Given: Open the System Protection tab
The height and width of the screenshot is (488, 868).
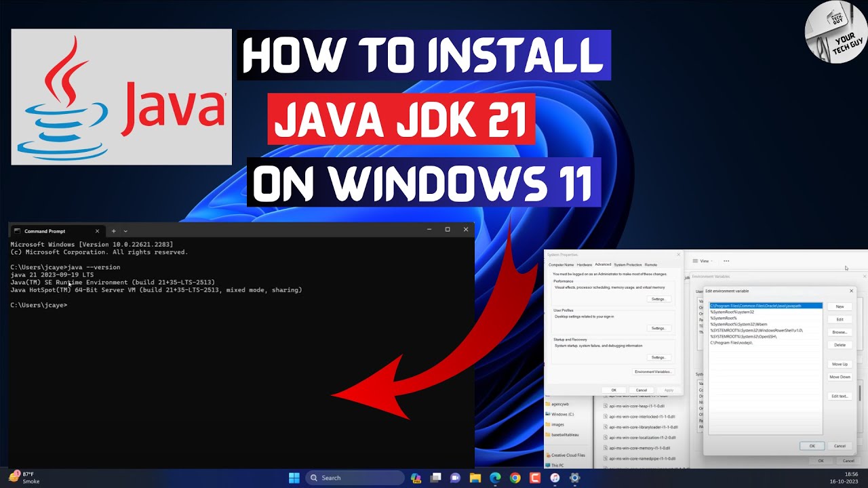Looking at the screenshot, I should [x=628, y=264].
